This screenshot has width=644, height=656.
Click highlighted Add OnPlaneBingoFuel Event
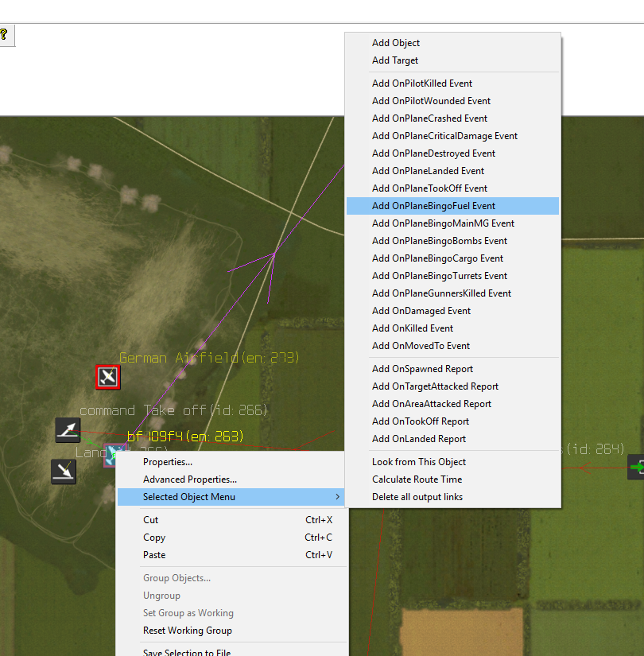click(452, 206)
